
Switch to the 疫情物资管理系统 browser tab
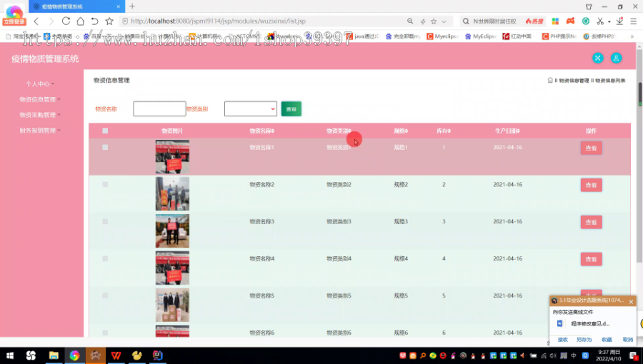click(76, 6)
